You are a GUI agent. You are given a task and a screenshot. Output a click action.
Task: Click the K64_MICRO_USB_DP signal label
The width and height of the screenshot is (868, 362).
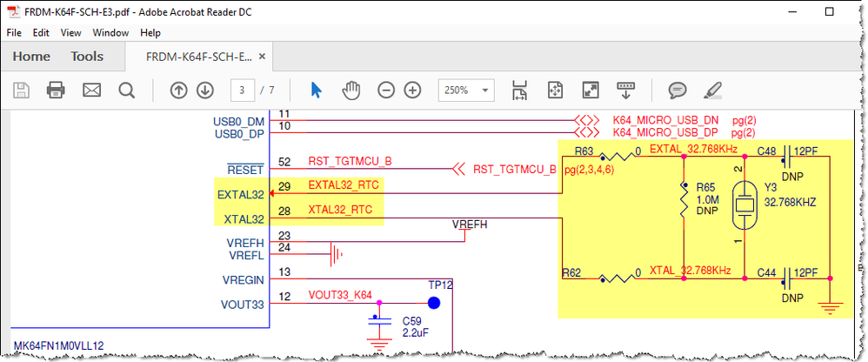click(x=664, y=132)
